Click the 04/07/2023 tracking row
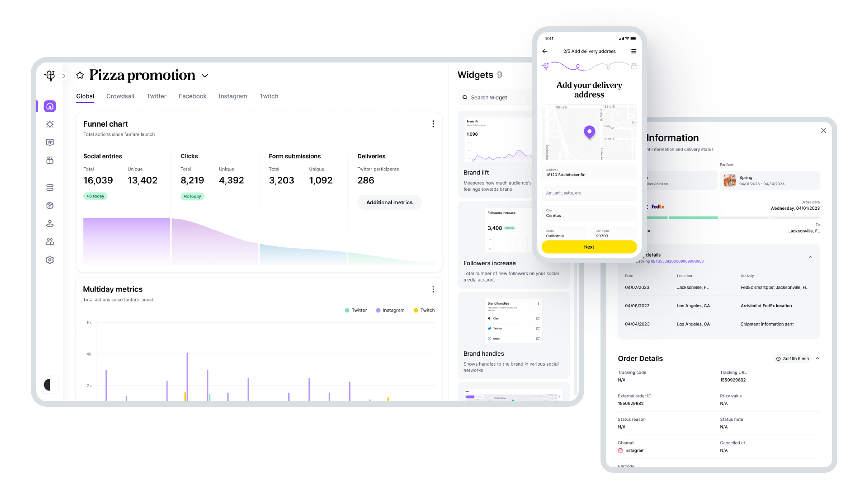 (718, 287)
